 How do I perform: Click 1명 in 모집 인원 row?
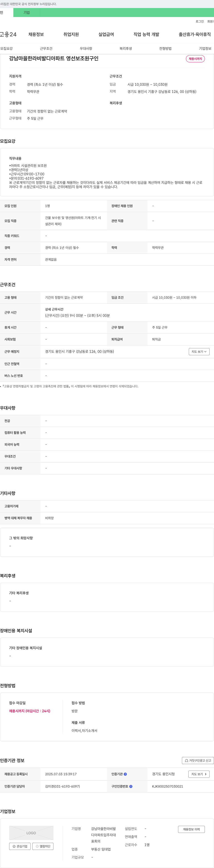pos(47,206)
